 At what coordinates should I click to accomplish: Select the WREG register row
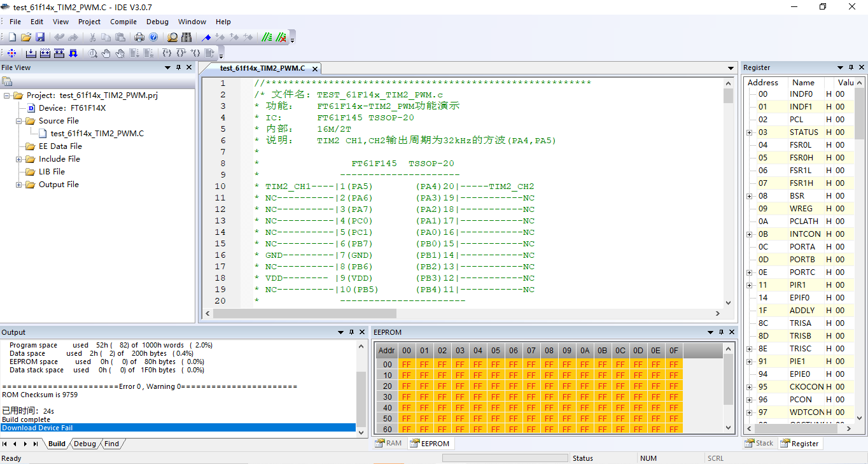(801, 209)
